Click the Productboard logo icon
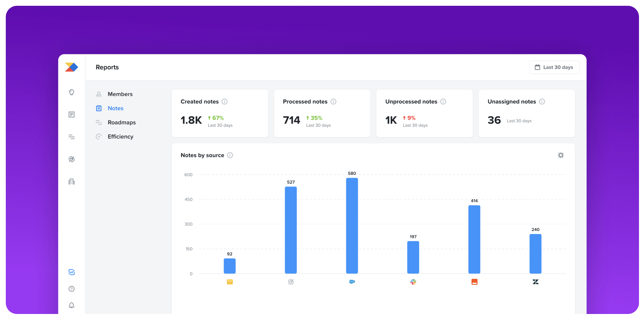Image resolution: width=644 pixels, height=319 pixels. pos(71,67)
